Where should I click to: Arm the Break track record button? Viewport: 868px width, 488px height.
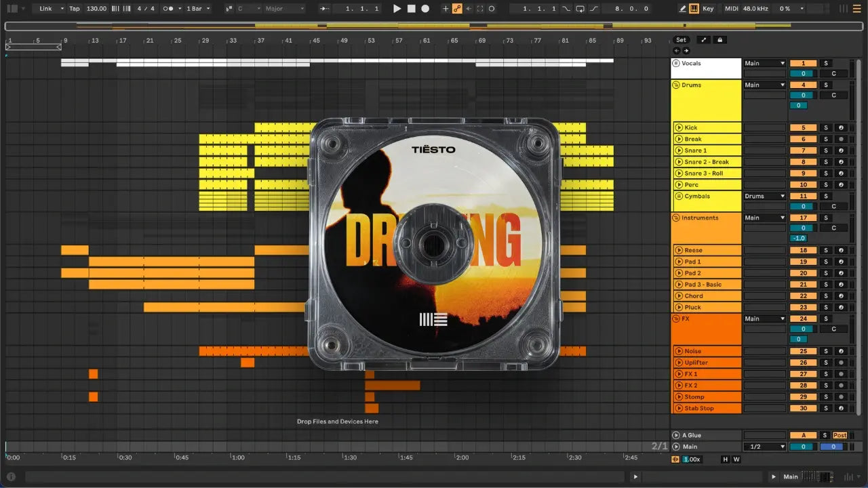coord(841,139)
